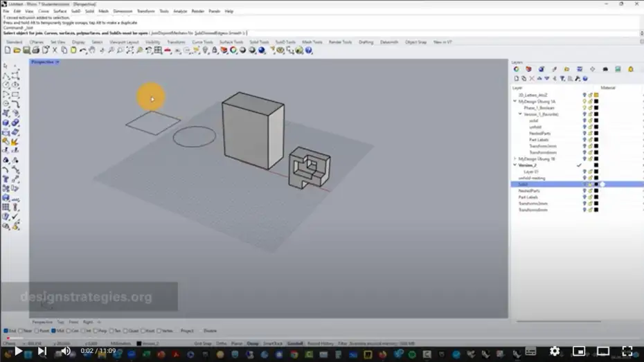Toggle the Quad object snap checkbox
The width and height of the screenshot is (644, 362).
125,330
